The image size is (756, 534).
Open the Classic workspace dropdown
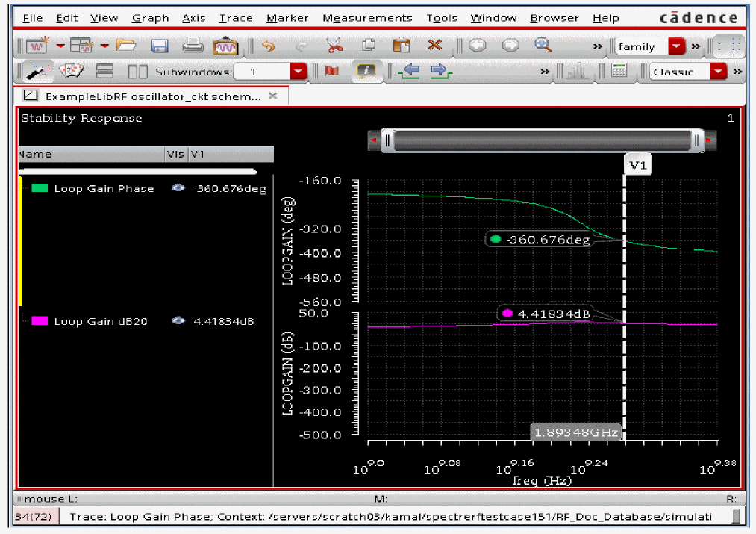click(x=718, y=72)
